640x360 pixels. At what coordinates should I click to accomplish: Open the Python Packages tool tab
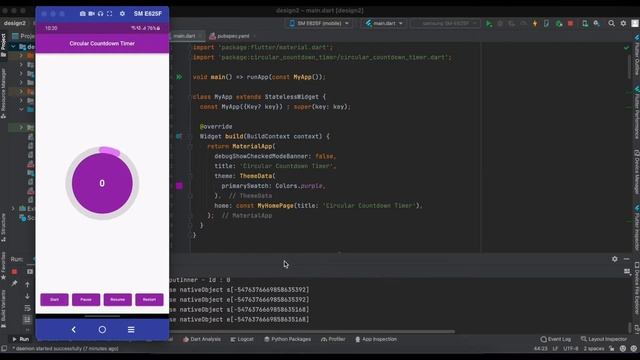[x=287, y=339]
